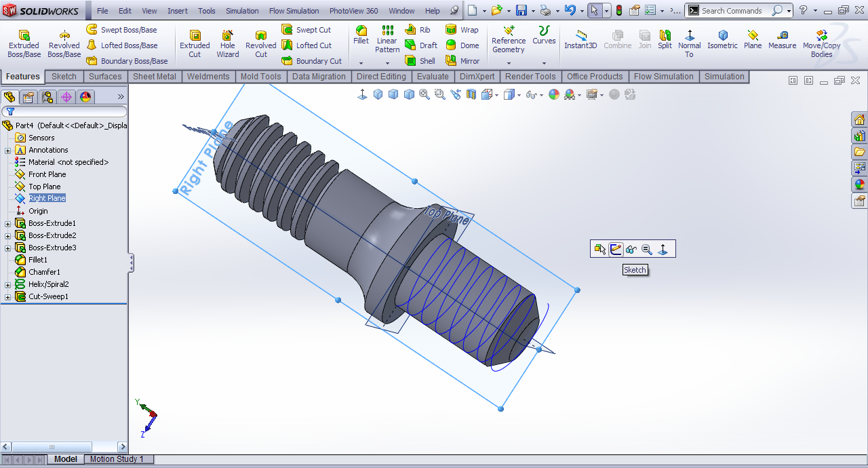Select Front Plane in feature tree
Viewport: 868px width, 468px height.
pyautogui.click(x=47, y=174)
